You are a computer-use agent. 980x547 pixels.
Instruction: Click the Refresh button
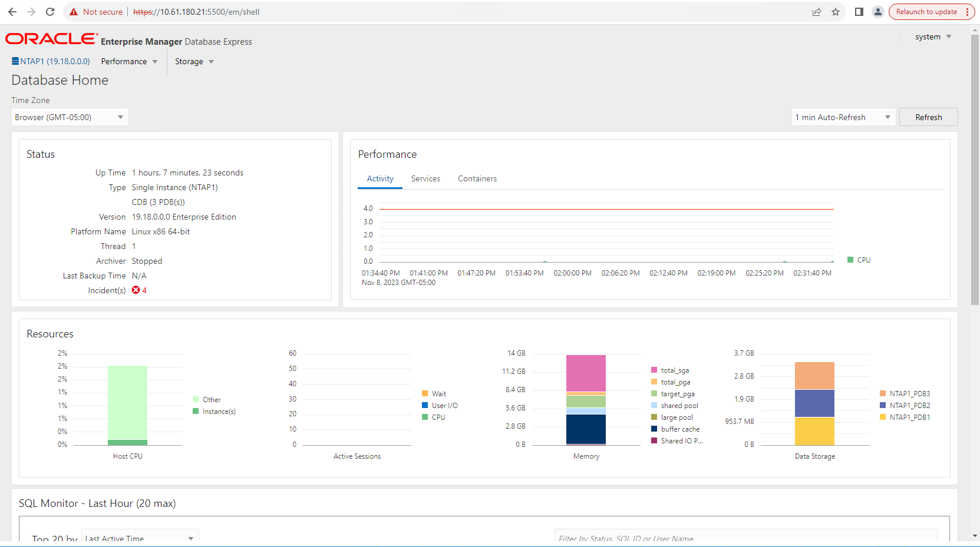(x=928, y=117)
